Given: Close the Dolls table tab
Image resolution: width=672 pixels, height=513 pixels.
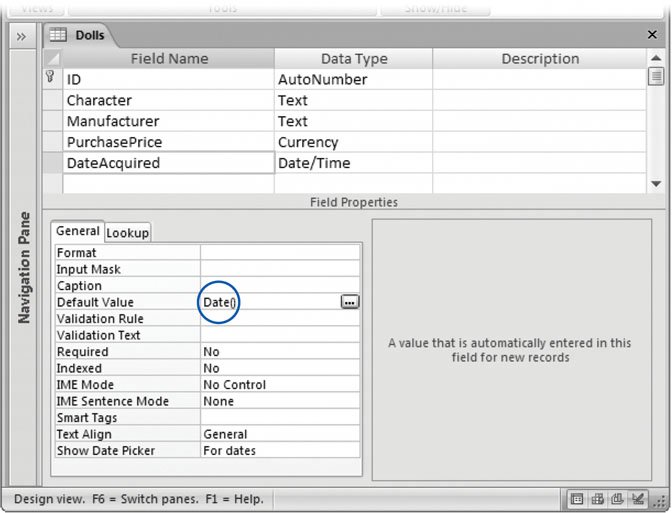Looking at the screenshot, I should 651,35.
